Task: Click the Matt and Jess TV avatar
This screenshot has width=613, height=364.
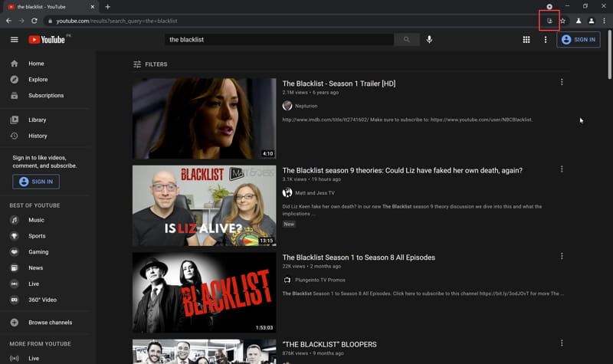Action: point(287,192)
